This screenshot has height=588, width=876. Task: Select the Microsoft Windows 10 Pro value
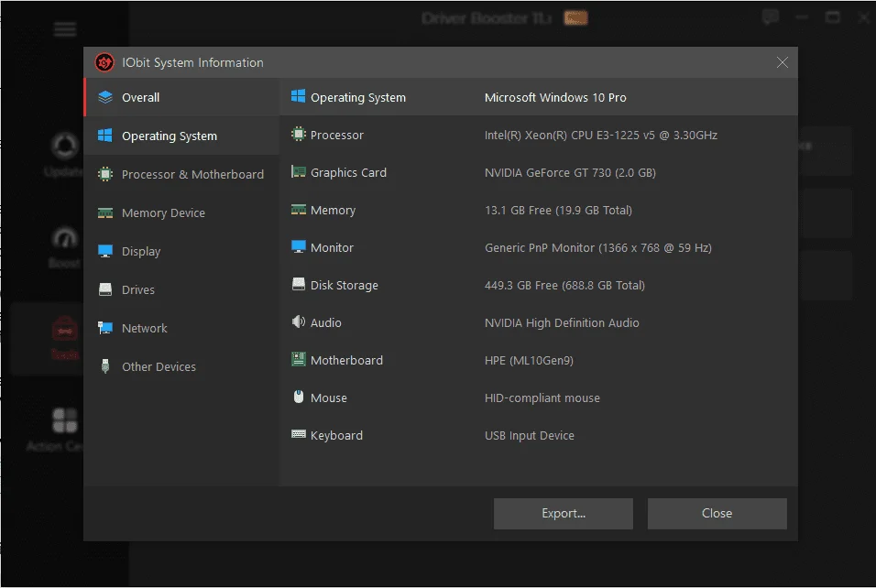coord(555,98)
